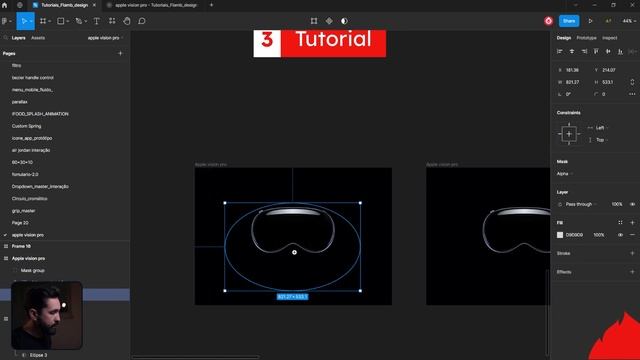Image resolution: width=640 pixels, height=360 pixels.
Task: Switch to the Assets tab
Action: point(38,38)
